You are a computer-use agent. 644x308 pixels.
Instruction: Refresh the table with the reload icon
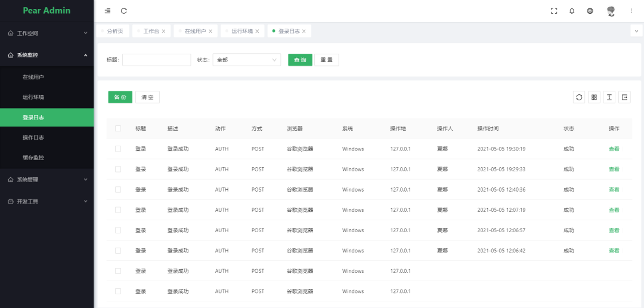(x=579, y=97)
